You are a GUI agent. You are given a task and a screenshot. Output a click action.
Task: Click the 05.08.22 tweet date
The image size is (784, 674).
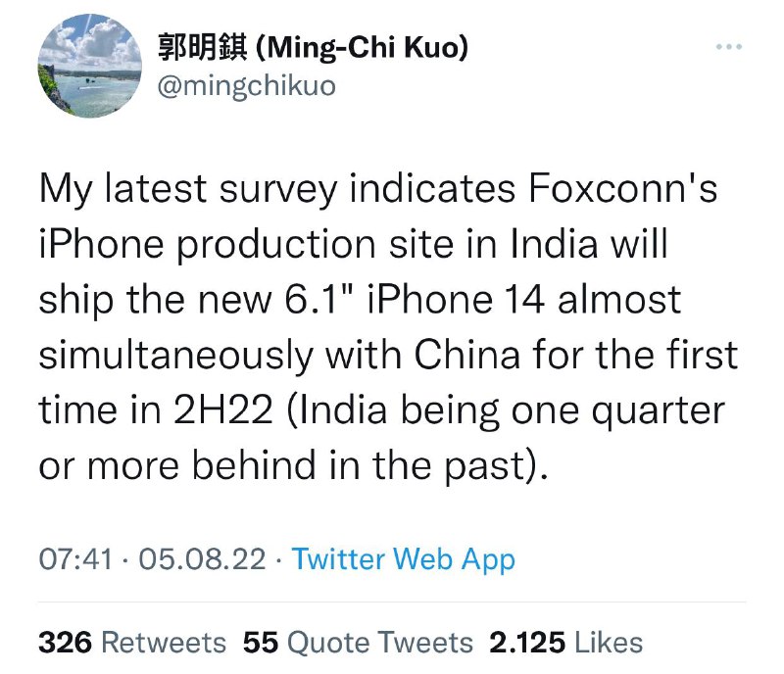(x=203, y=559)
